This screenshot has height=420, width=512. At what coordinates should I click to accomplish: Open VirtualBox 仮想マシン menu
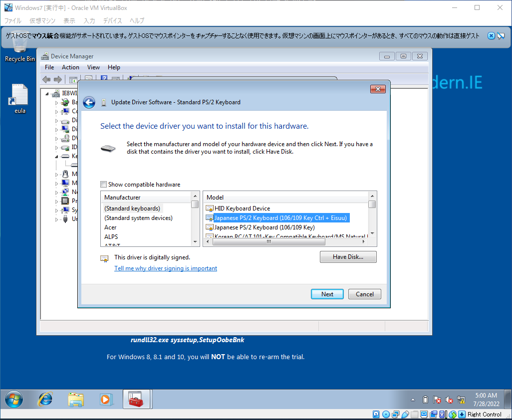pyautogui.click(x=42, y=21)
